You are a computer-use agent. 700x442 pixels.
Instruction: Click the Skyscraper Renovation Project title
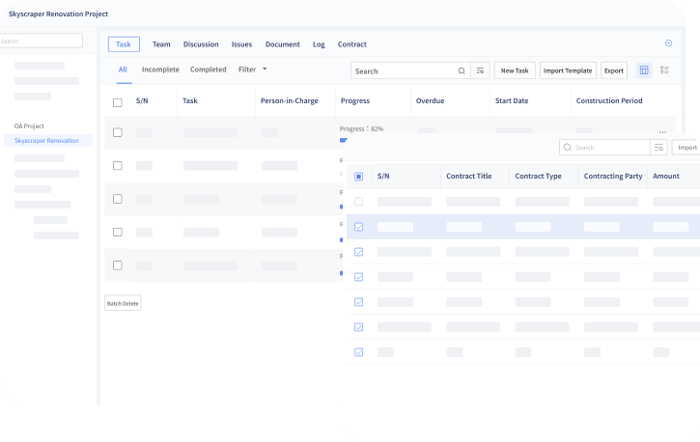pos(58,14)
